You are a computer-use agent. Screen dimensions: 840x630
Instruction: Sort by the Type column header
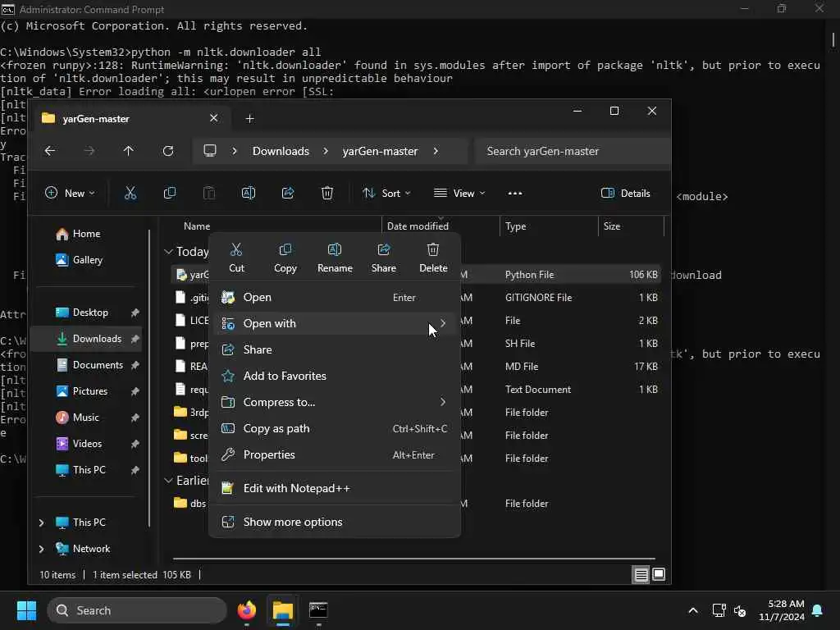tap(549, 226)
